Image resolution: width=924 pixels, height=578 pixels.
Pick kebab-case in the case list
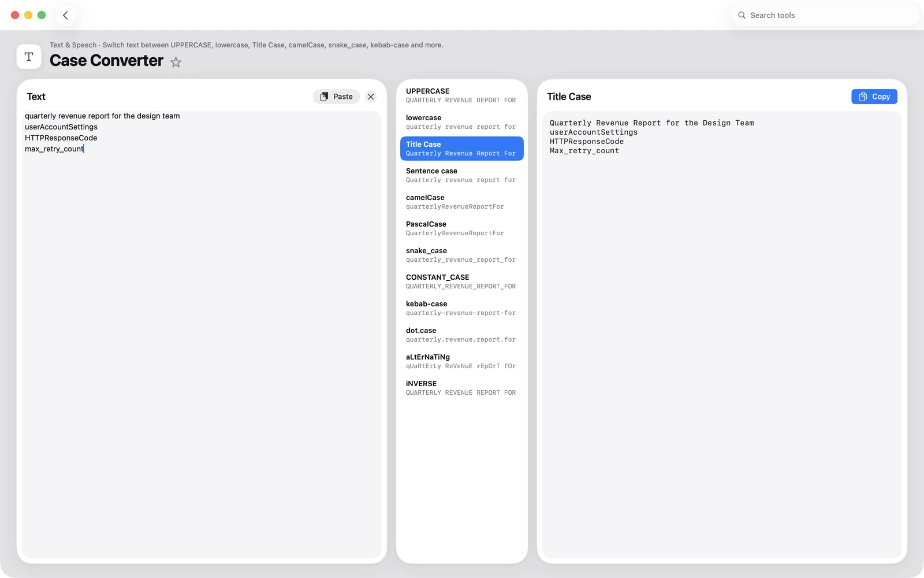click(x=461, y=308)
